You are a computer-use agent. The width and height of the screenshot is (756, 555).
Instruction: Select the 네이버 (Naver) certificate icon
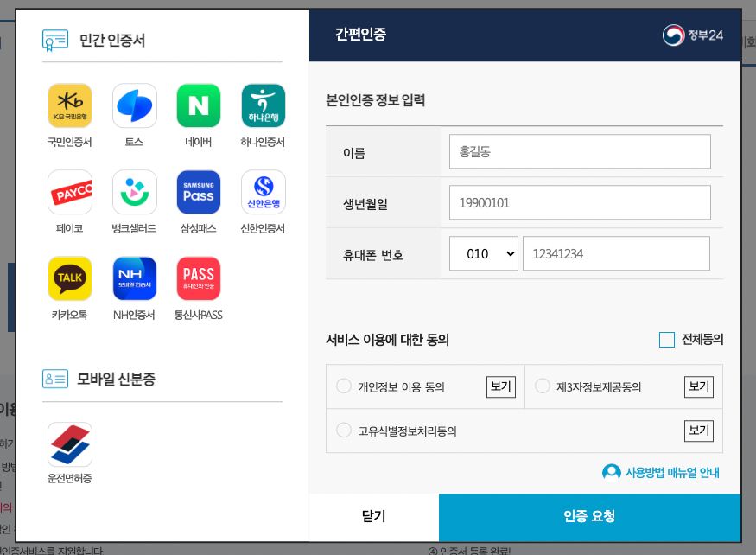pyautogui.click(x=199, y=105)
